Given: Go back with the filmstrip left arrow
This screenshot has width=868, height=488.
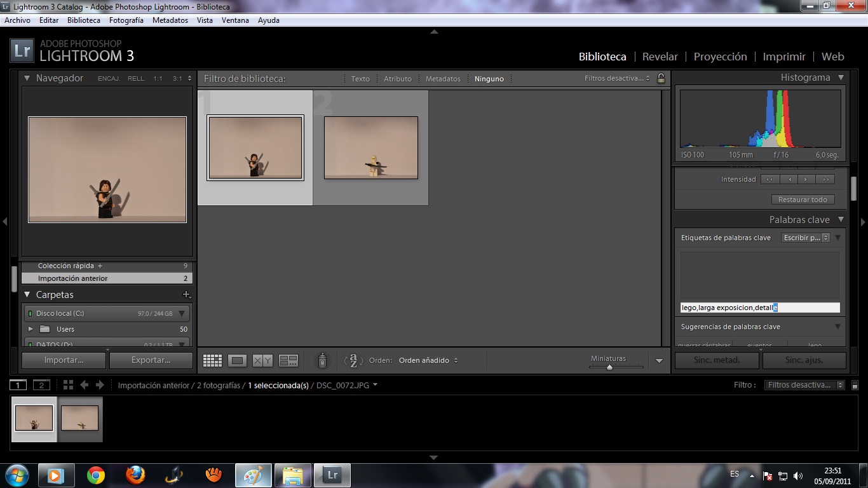Looking at the screenshot, I should coord(84,385).
